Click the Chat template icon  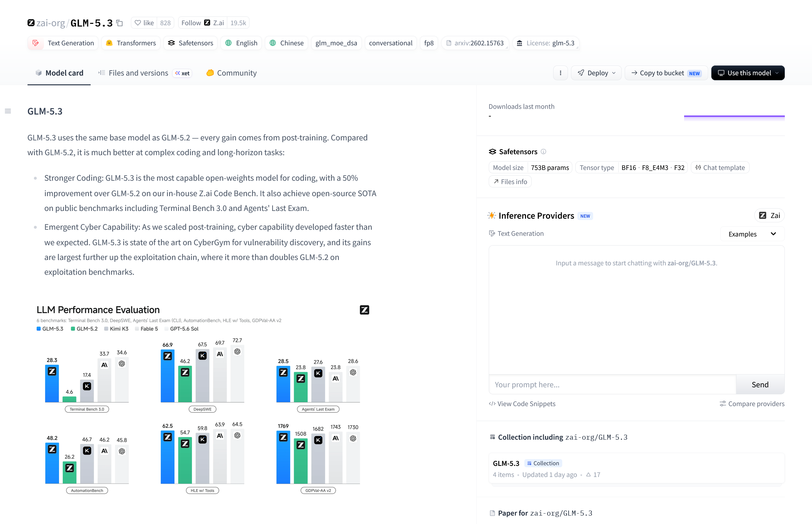pyautogui.click(x=698, y=167)
